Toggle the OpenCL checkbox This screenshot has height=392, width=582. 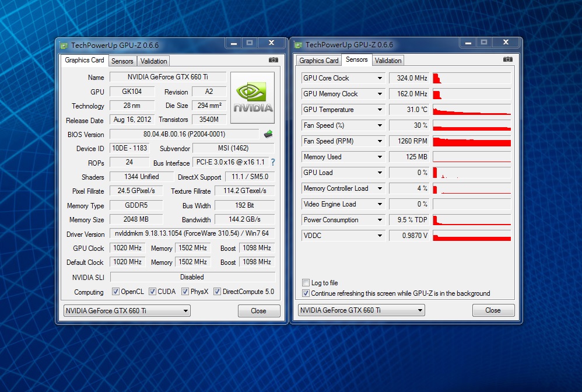[x=115, y=292]
